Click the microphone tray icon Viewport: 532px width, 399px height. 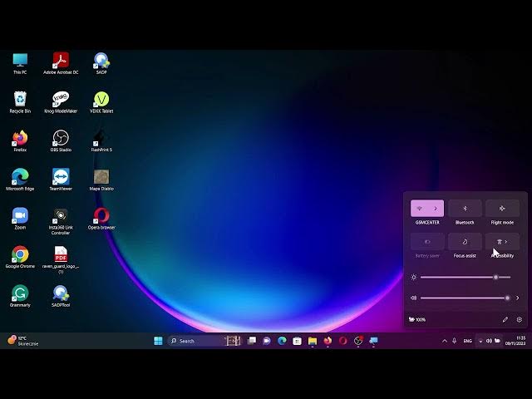455,341
